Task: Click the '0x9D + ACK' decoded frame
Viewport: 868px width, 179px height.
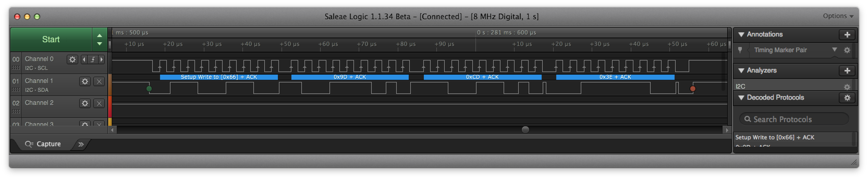Action: tap(350, 77)
